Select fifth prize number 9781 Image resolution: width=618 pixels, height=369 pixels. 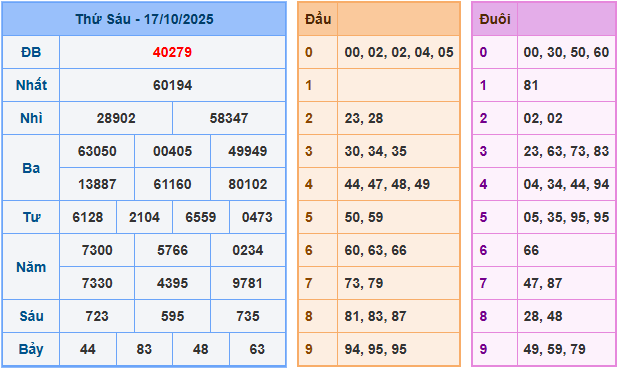pos(248,283)
